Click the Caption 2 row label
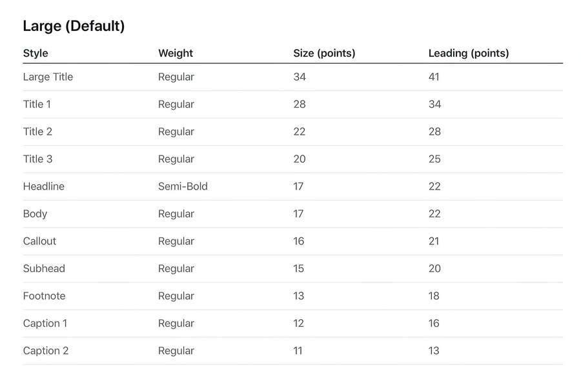 pos(46,351)
